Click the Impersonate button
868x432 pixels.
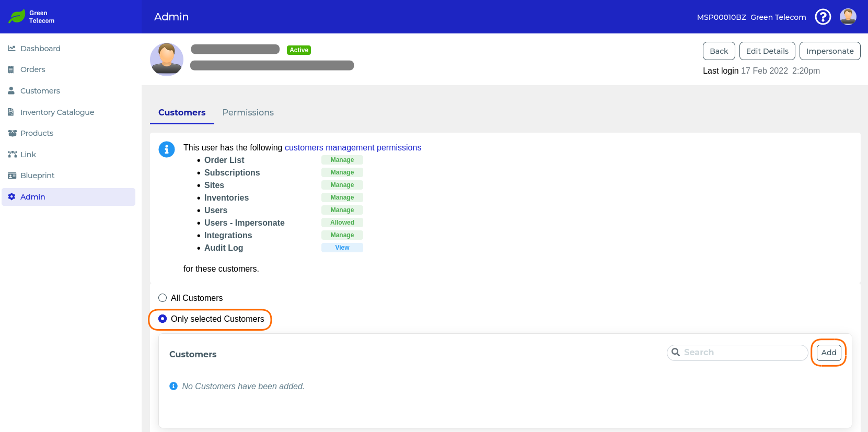click(830, 51)
